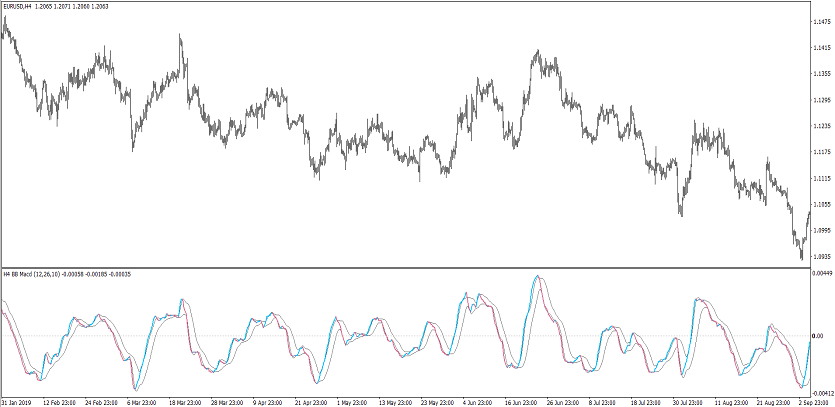Select the 30 Jul 23:00 time label
The image size is (835, 407).
pyautogui.click(x=688, y=401)
